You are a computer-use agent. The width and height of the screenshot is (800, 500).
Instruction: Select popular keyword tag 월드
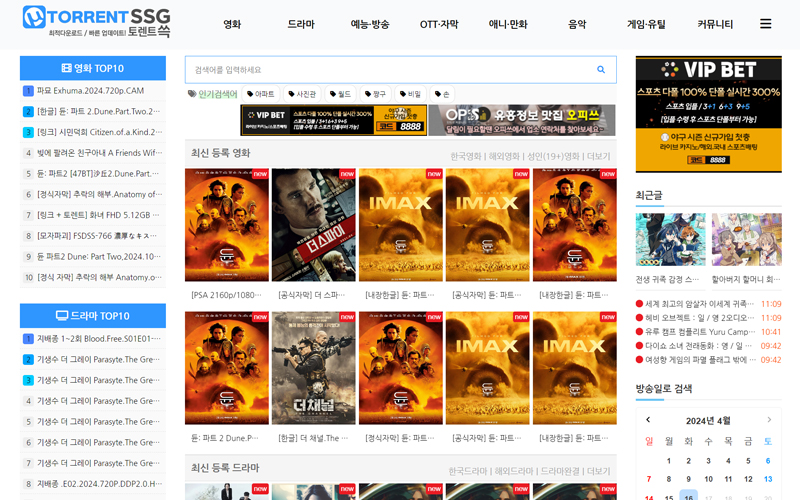point(340,94)
